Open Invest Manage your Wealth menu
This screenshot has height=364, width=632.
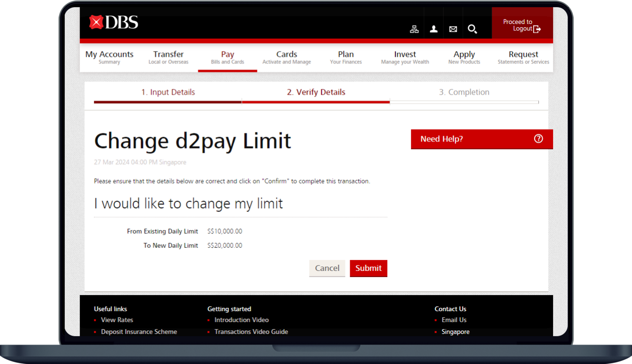pyautogui.click(x=405, y=58)
